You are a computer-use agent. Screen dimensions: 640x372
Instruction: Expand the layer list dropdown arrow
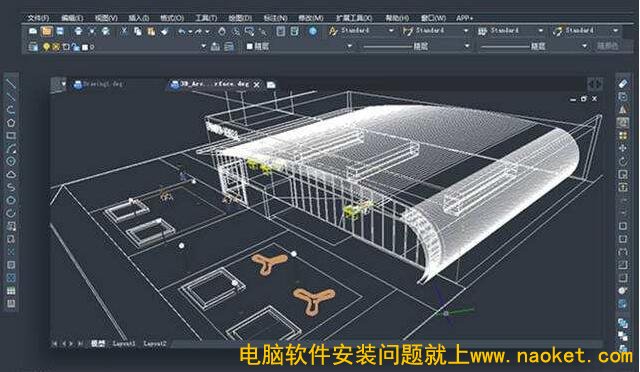pyautogui.click(x=203, y=47)
